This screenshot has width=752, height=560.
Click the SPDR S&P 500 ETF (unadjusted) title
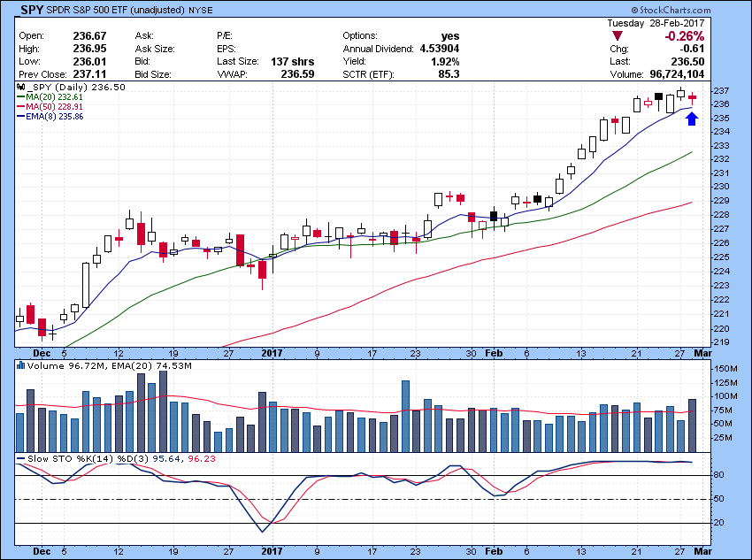point(116,10)
